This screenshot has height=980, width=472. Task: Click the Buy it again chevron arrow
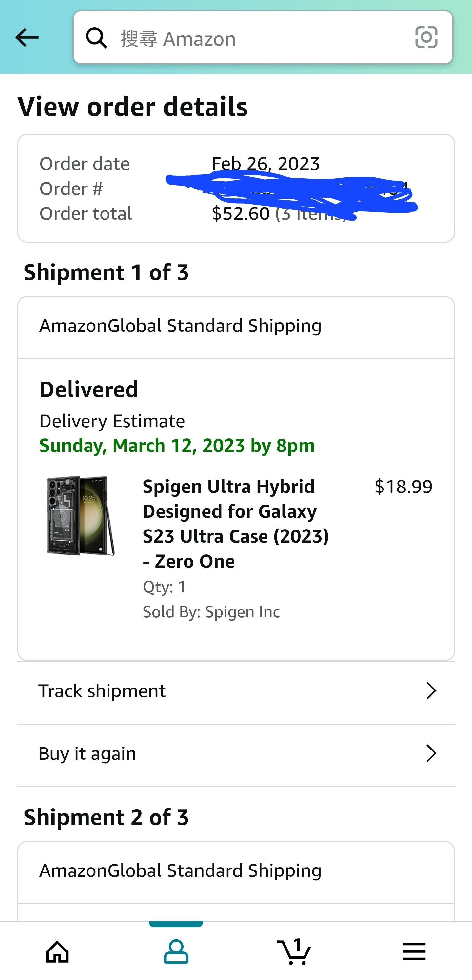(431, 753)
